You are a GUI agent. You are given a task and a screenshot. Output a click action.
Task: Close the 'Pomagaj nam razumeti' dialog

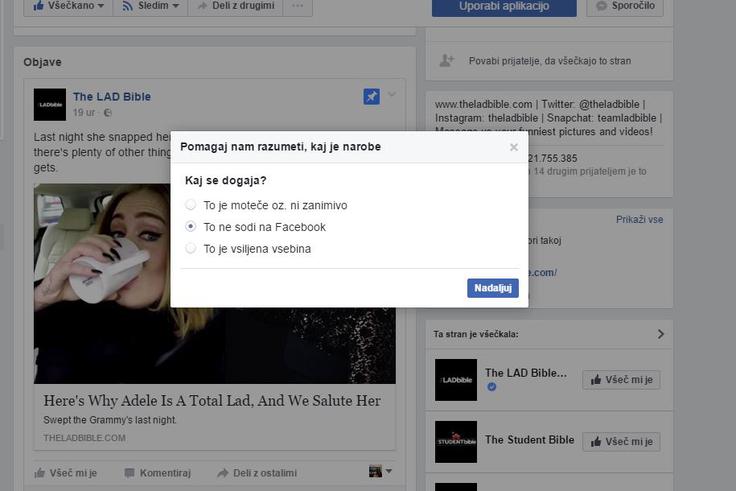pyautogui.click(x=514, y=147)
